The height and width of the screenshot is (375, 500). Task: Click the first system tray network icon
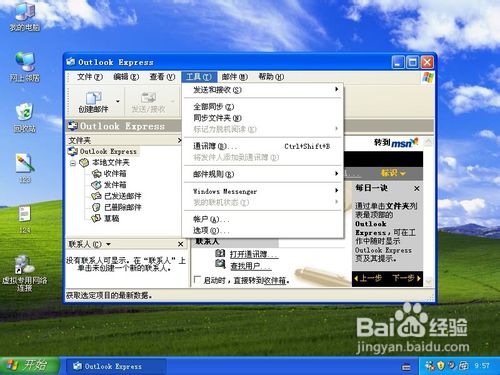[430, 366]
